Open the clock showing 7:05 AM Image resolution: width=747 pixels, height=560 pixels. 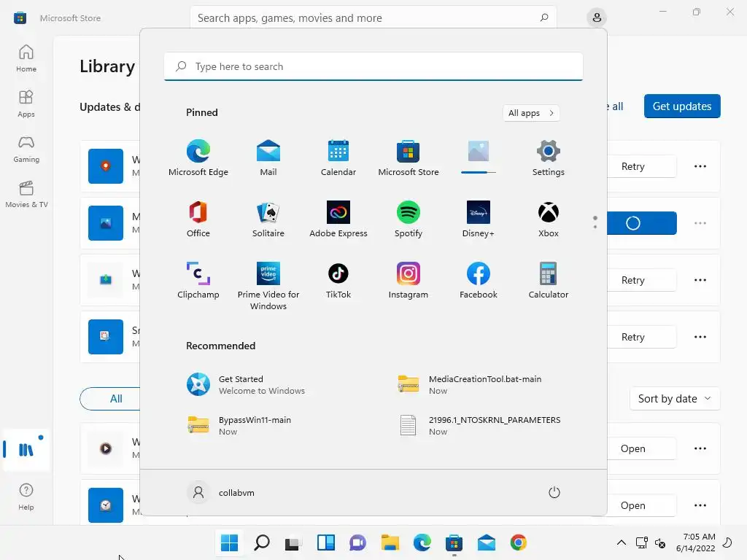point(695,542)
